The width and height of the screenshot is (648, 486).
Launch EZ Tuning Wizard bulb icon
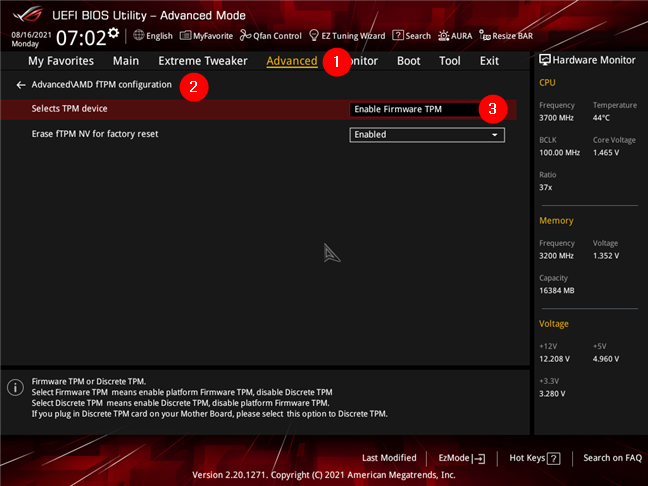click(314, 36)
